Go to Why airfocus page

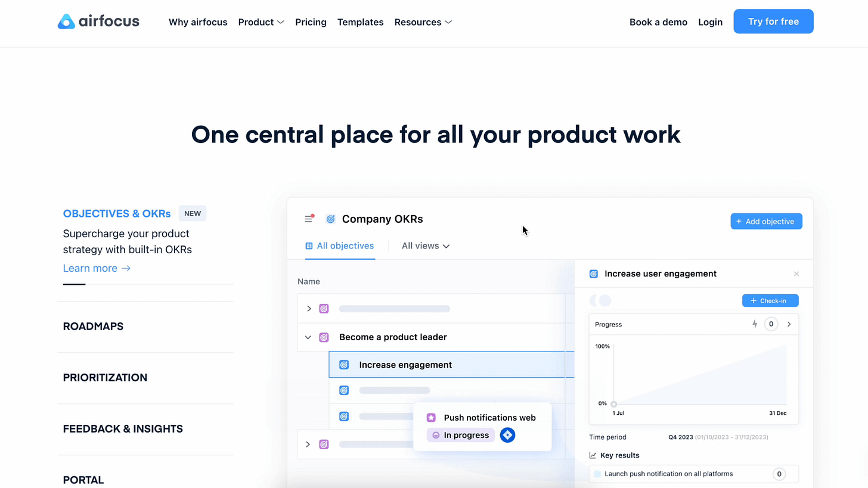pos(198,22)
